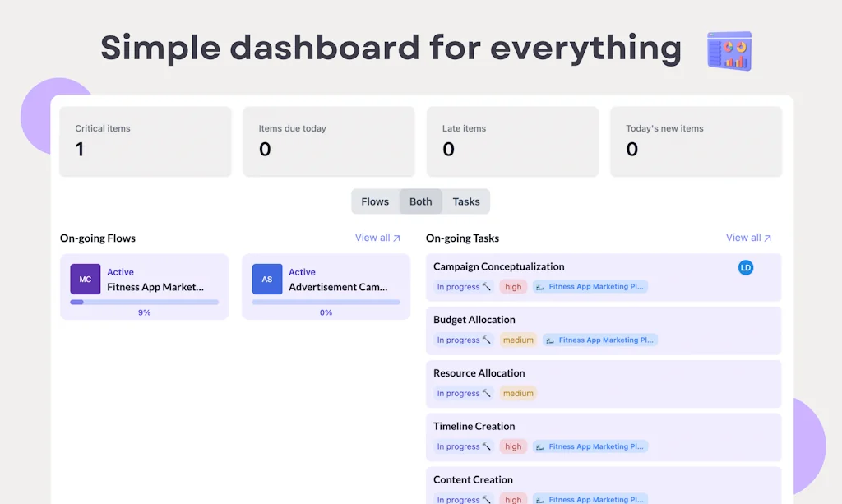This screenshot has height=504, width=842.
Task: Toggle the high priority tag on Campaign Conceptualization
Action: (513, 287)
